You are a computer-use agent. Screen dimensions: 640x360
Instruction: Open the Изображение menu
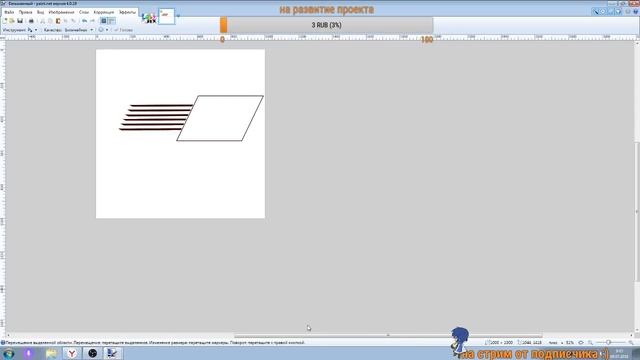pyautogui.click(x=61, y=12)
